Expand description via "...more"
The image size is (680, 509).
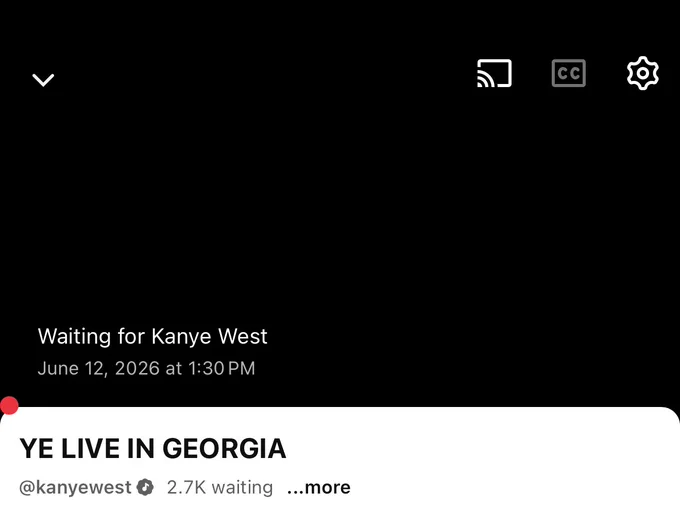pos(319,488)
